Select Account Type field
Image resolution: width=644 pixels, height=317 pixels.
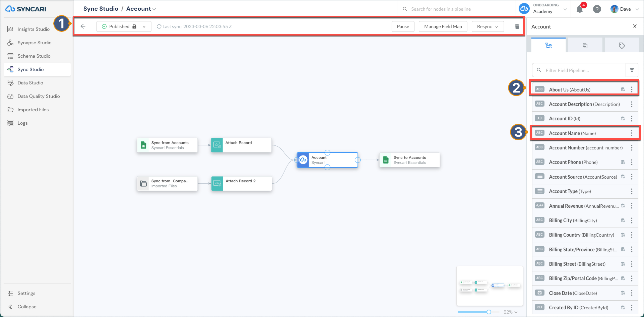pos(585,191)
